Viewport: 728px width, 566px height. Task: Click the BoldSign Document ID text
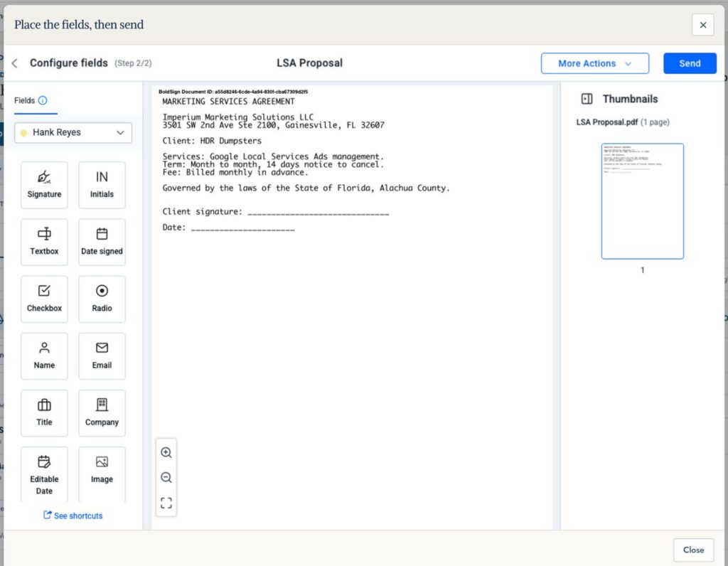click(x=233, y=92)
